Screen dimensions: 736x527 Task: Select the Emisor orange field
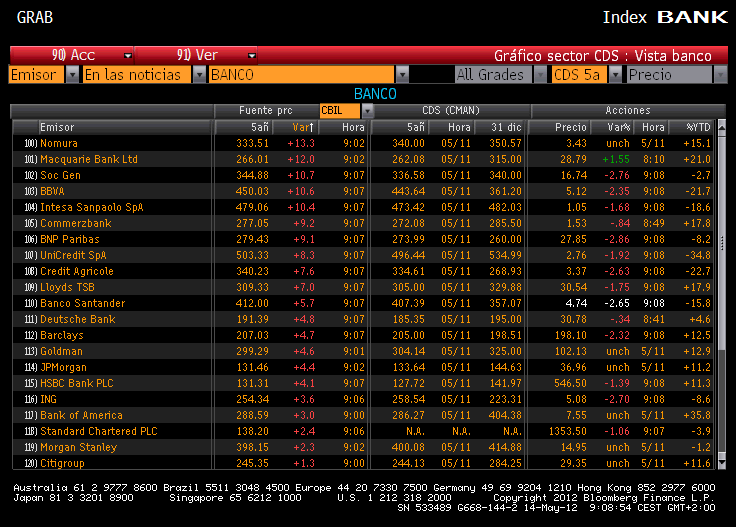click(37, 75)
